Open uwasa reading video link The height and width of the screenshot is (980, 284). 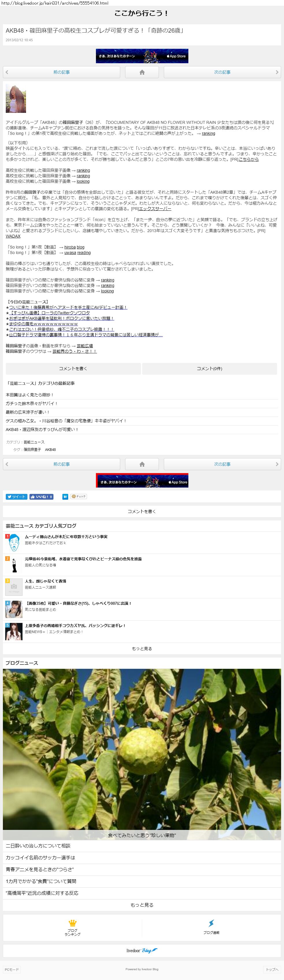pyautogui.click(x=77, y=253)
